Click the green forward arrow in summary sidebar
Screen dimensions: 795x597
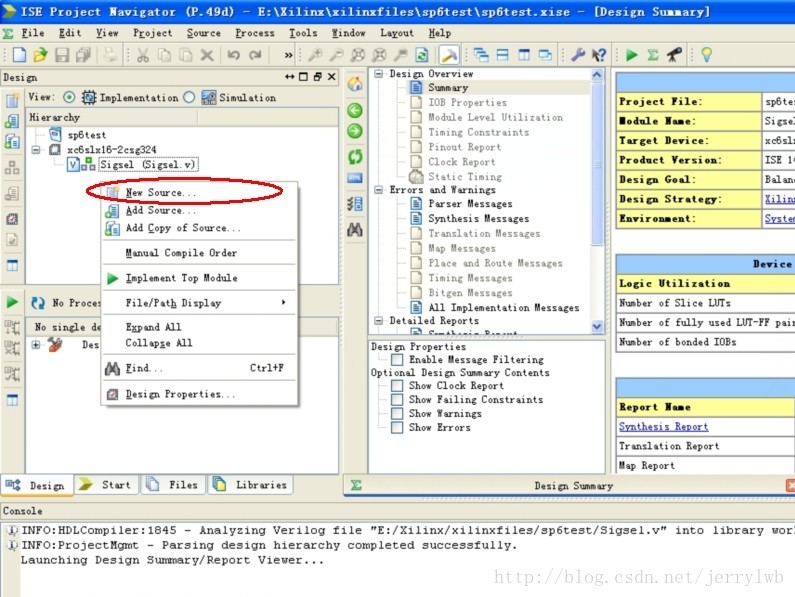355,131
